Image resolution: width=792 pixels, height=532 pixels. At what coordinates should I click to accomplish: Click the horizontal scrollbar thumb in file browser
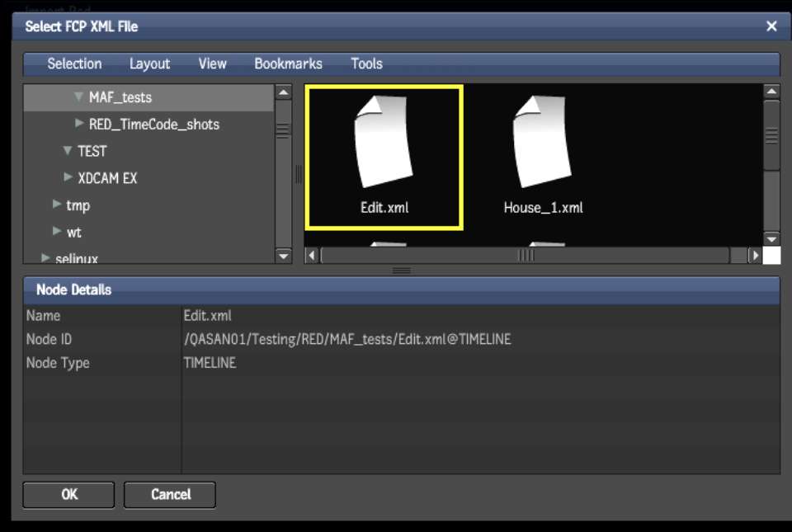[x=525, y=256]
